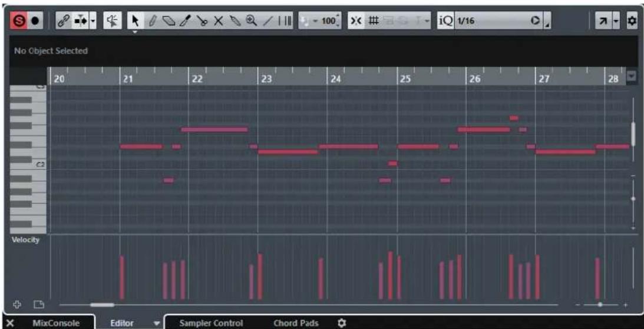Open the Quantize Panel corner button
The image size is (644, 329).
547,21
